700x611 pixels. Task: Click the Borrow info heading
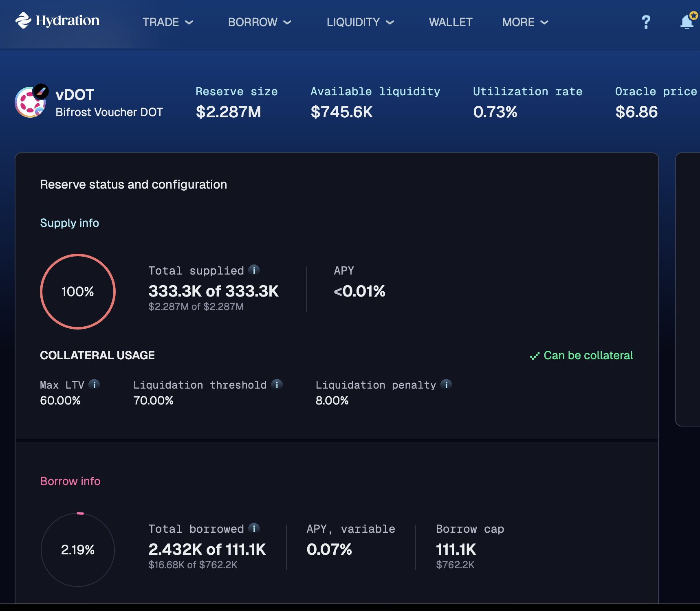pos(70,481)
